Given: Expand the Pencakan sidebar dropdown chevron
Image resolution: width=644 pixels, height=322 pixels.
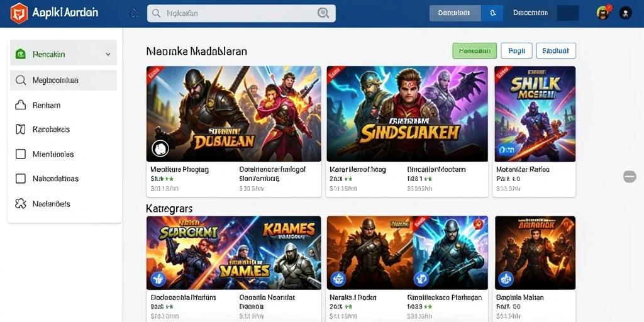Looking at the screenshot, I should point(108,54).
